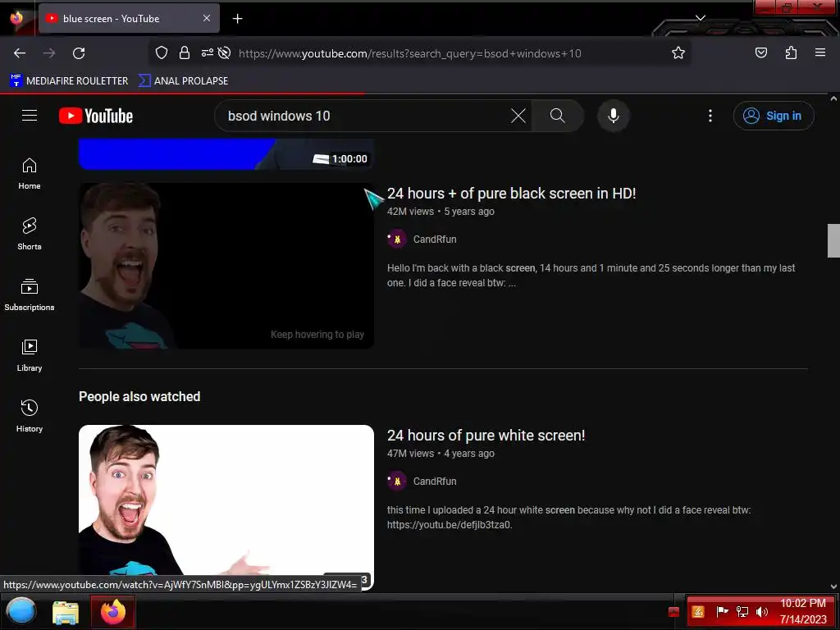Open the Windows Start orb

[x=21, y=611]
